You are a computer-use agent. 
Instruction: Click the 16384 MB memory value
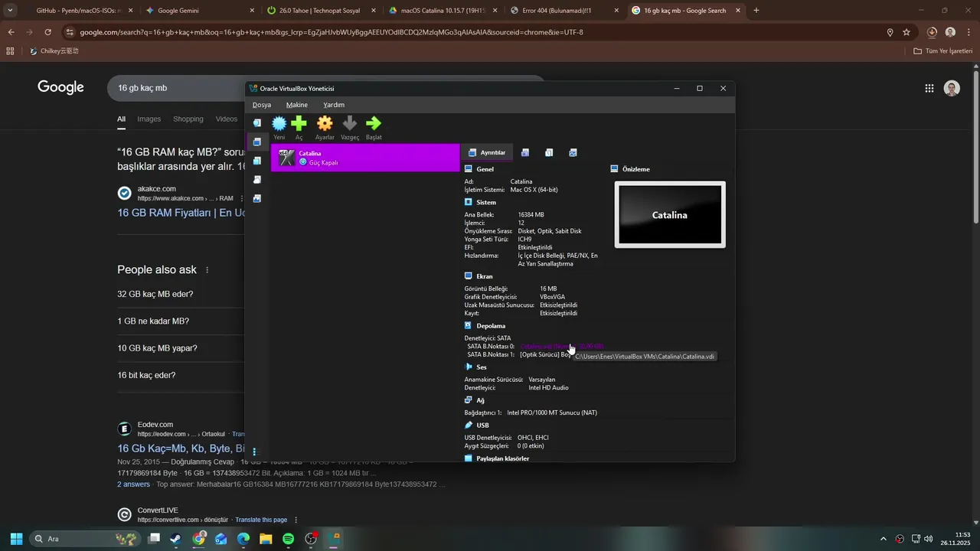point(531,215)
